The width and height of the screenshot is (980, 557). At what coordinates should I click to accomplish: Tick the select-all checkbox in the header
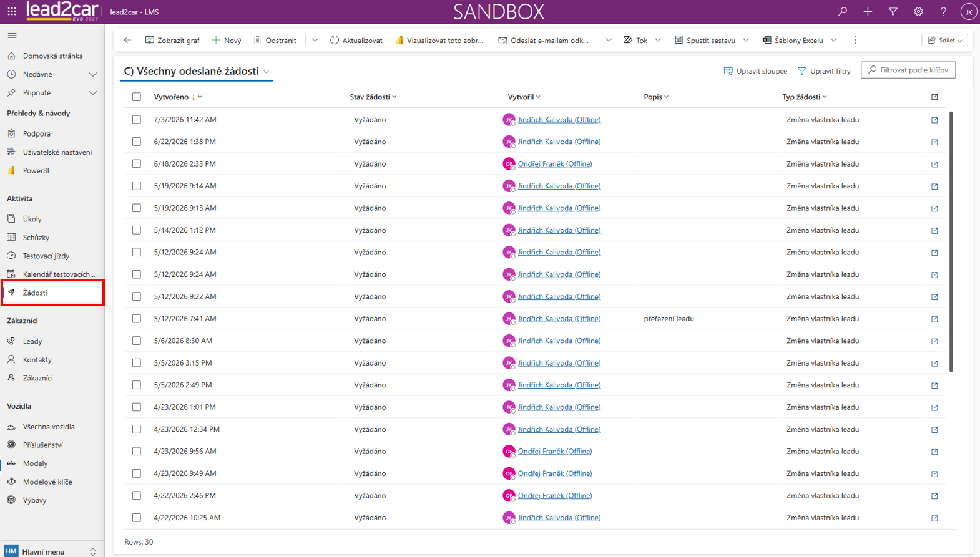coord(137,97)
